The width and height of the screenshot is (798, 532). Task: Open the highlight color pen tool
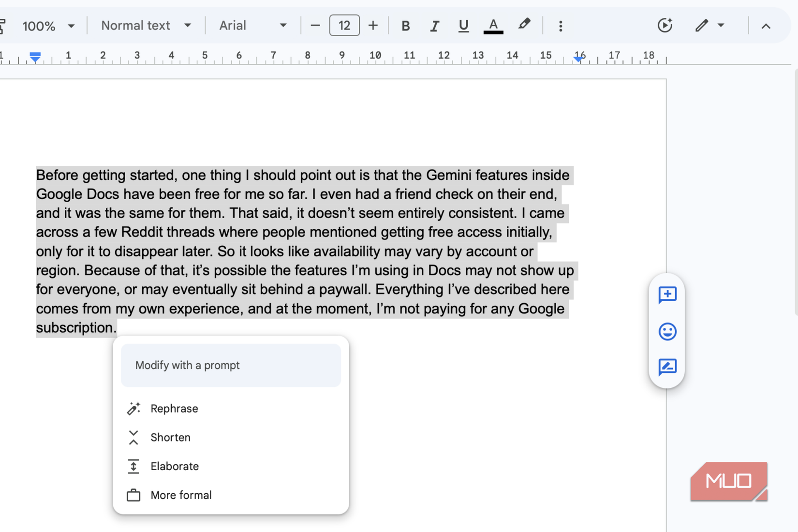coord(524,25)
